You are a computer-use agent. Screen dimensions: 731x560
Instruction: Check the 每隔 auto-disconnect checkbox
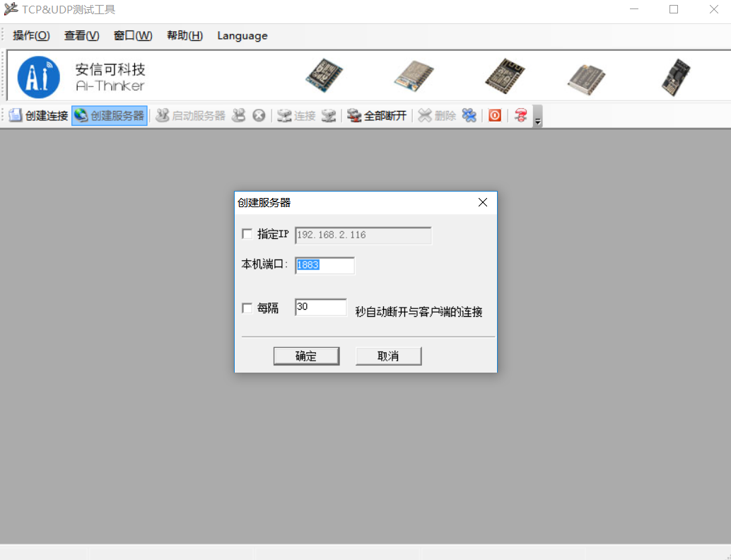pos(247,307)
